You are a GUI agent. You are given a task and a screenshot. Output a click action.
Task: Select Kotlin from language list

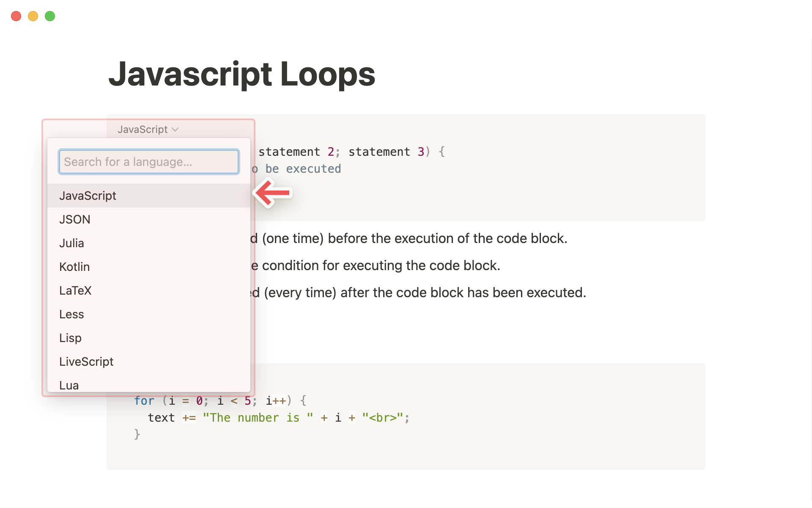(x=74, y=266)
